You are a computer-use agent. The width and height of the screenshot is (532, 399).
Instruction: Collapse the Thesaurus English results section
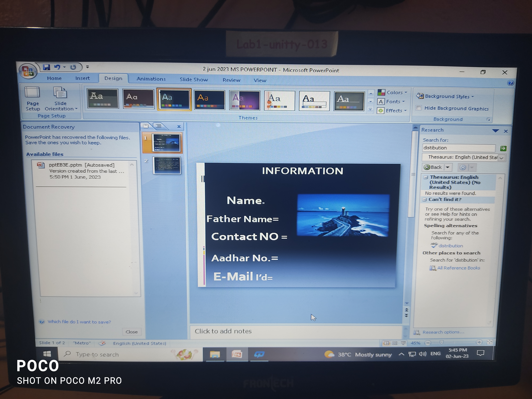[x=426, y=177]
